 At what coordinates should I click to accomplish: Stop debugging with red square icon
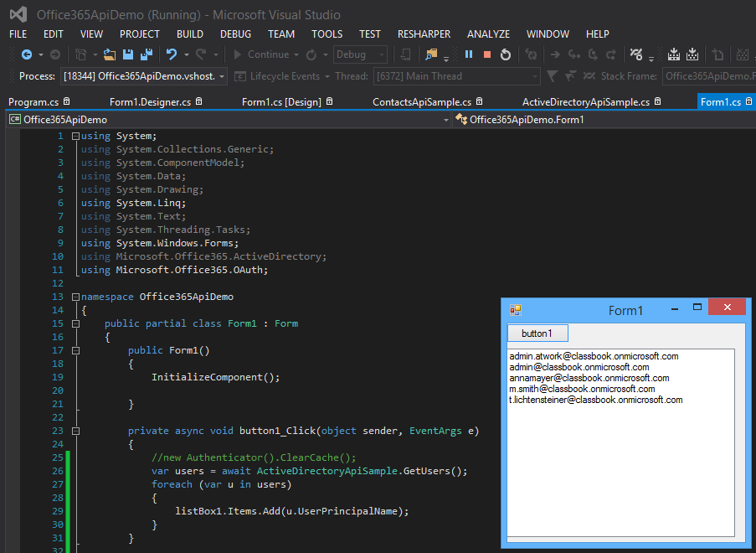click(x=487, y=54)
